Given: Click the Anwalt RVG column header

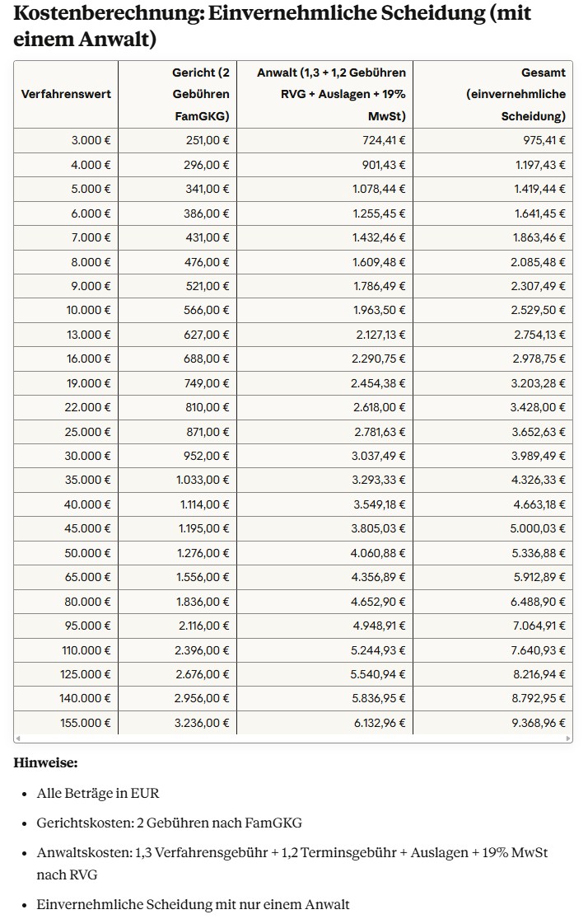Looking at the screenshot, I should pos(331,94).
